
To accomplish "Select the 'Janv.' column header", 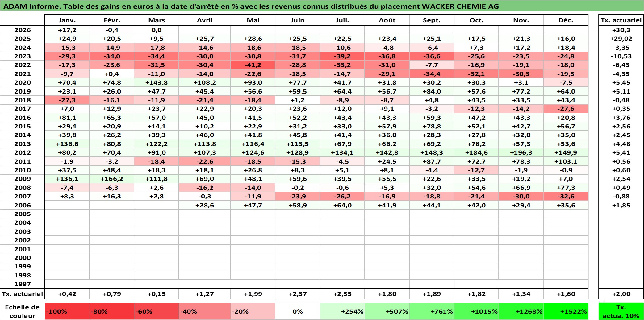I will 67,20.
